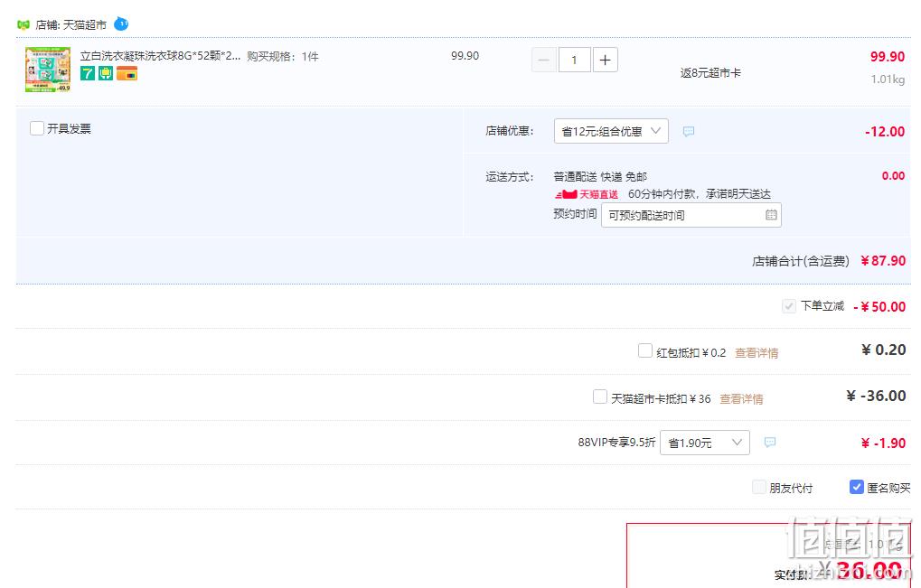Screen dimensions: 921x588
Task: Check the 红包抵扣 ¥0.2 checkbox
Action: click(645, 351)
